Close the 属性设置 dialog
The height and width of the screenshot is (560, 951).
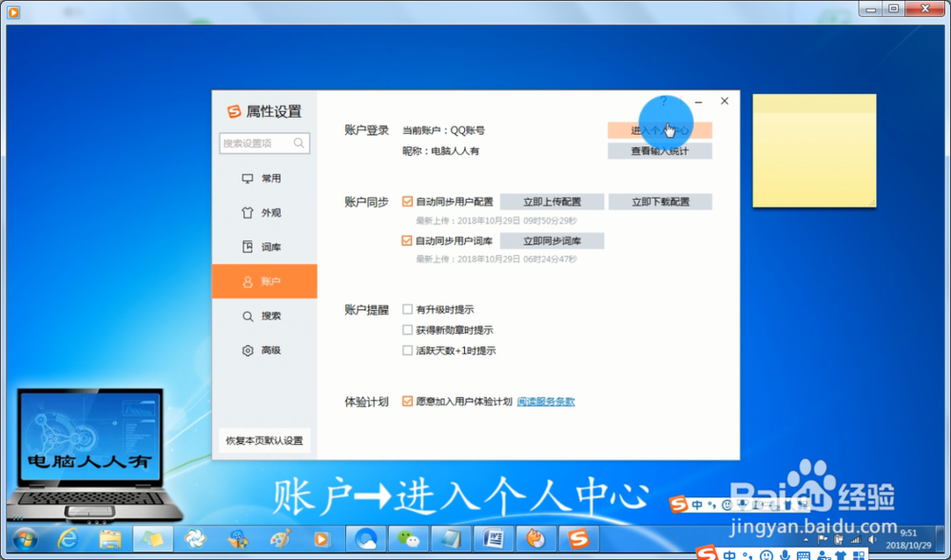click(724, 101)
